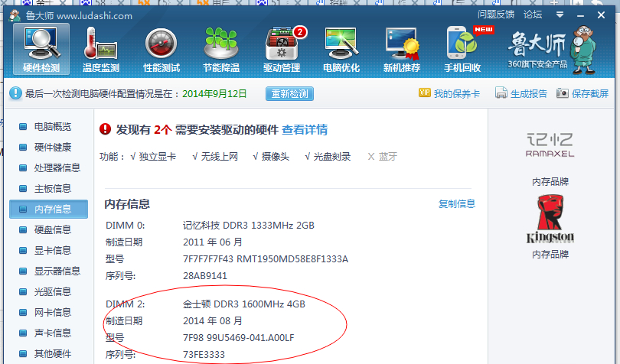The width and height of the screenshot is (620, 364).
Task: Click the camera icon beside 保存截屏
Action: pos(563,93)
